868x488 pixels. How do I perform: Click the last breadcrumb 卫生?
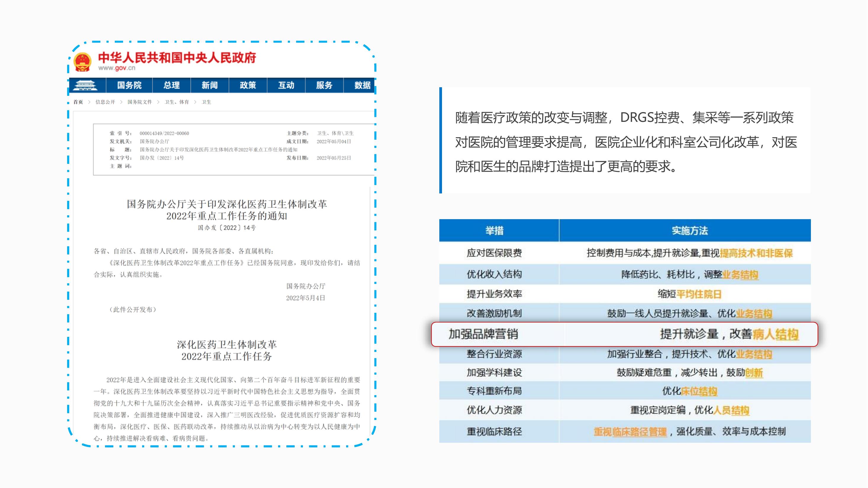(x=206, y=102)
